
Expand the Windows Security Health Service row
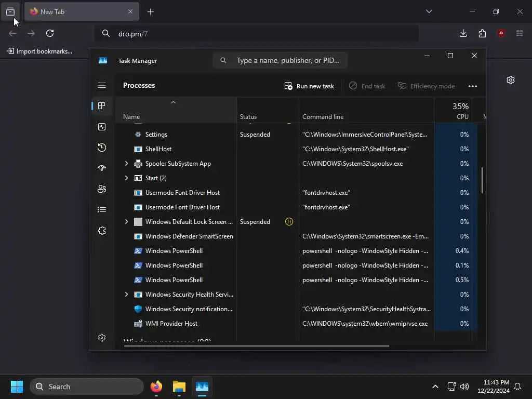127,295
